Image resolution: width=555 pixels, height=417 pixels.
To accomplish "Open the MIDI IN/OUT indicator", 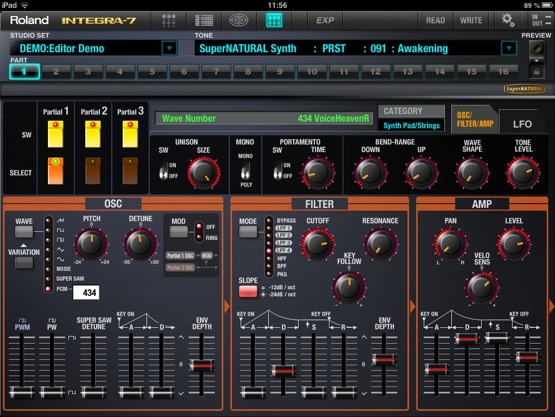I will pyautogui.click(x=540, y=20).
